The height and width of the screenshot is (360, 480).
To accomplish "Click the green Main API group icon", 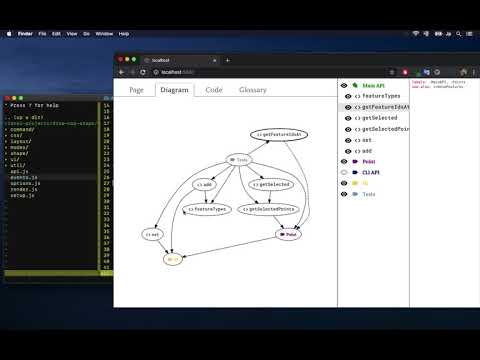I will coord(355,85).
